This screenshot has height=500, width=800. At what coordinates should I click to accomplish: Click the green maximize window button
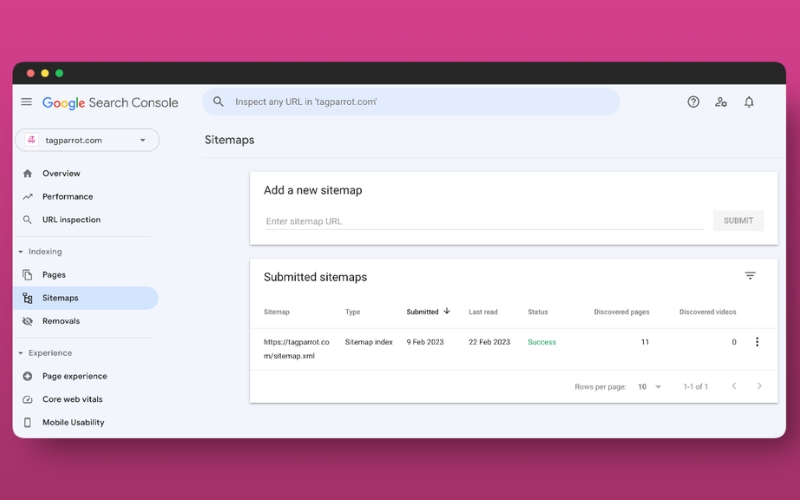(59, 73)
